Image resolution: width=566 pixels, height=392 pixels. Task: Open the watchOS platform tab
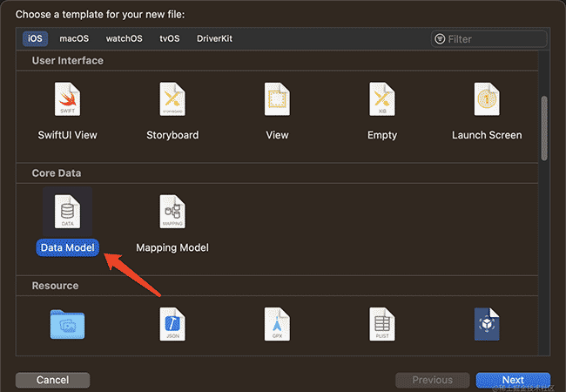point(125,38)
